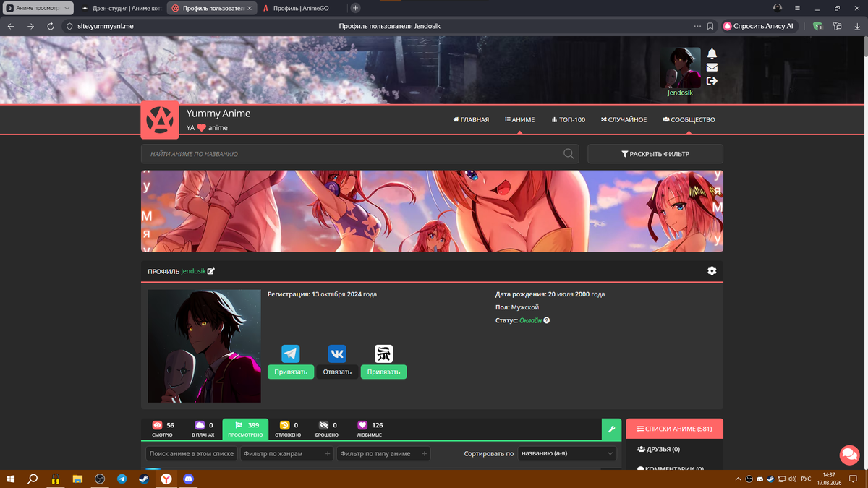Click Отвязать under VK
Image resolution: width=868 pixels, height=488 pixels.
click(x=337, y=372)
